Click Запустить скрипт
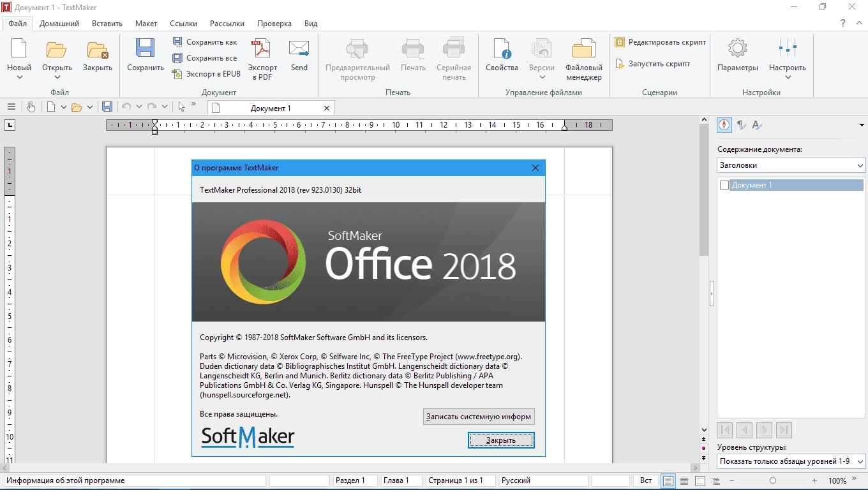The width and height of the screenshot is (868, 490). (653, 64)
